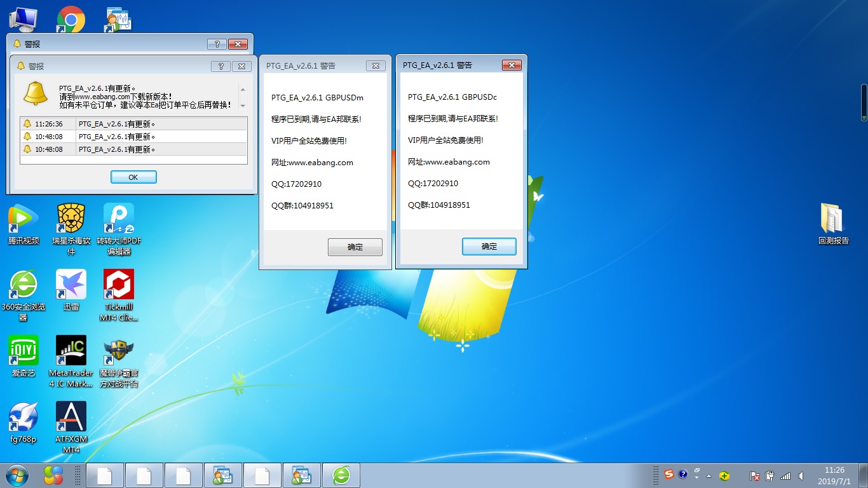The height and width of the screenshot is (488, 868).
Task: Click PTG_EA_v2.6.1 GBPUSDm text line
Action: (317, 98)
